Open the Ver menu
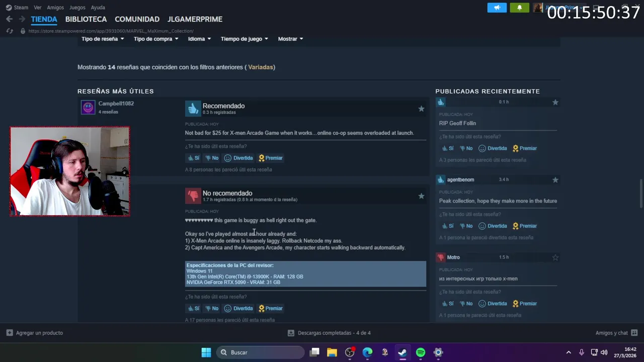Screen dimensions: 644x362 [37, 8]
